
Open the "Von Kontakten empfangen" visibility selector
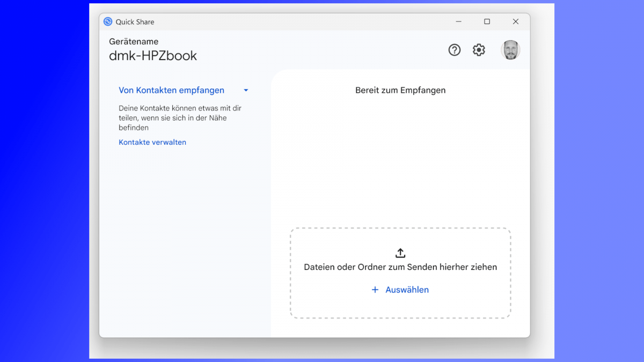click(171, 91)
